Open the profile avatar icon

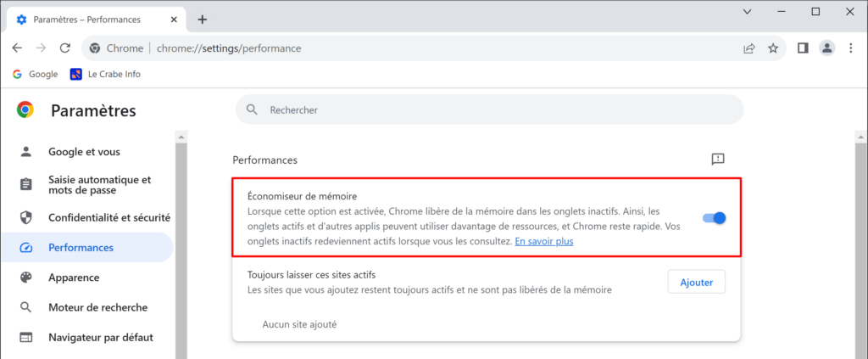click(x=827, y=48)
